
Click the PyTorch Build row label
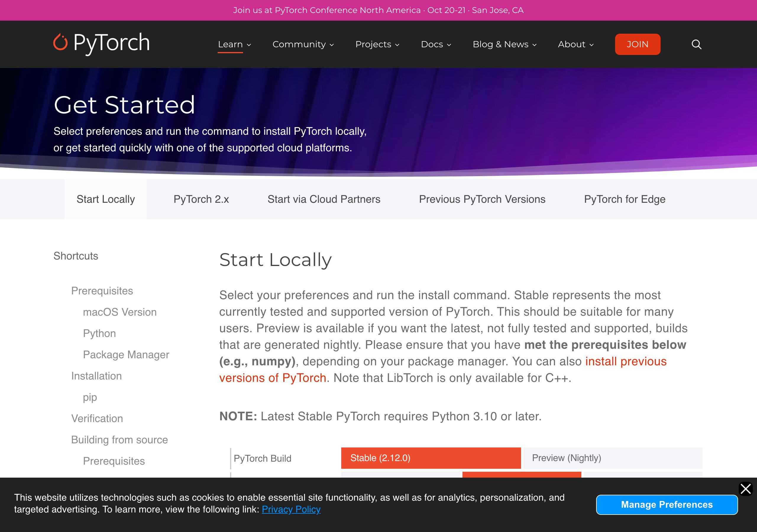coord(263,458)
